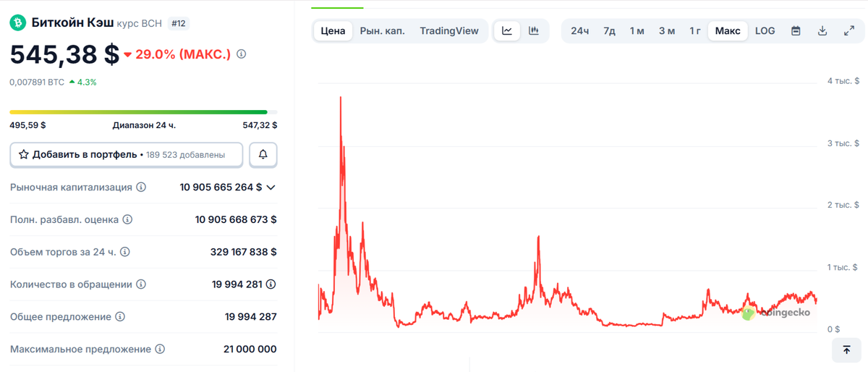Viewport: 868px width, 372px height.
Task: Set chart range to 3 м
Action: (666, 31)
